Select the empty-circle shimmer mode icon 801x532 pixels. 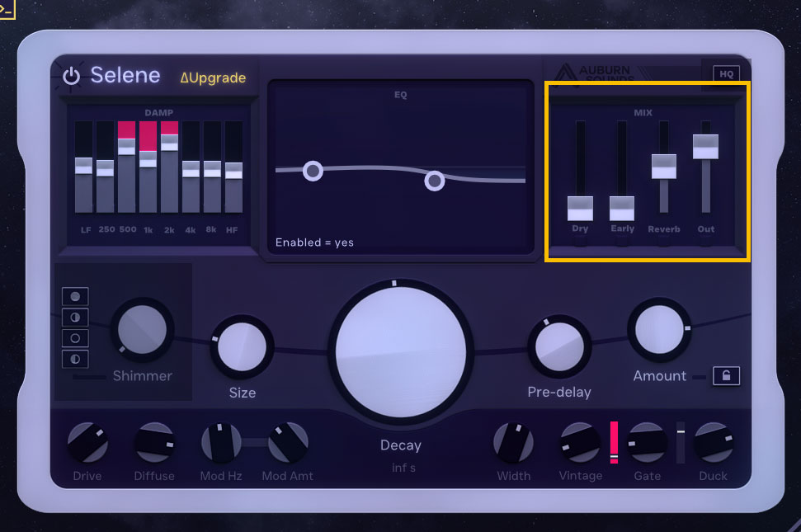(x=75, y=338)
